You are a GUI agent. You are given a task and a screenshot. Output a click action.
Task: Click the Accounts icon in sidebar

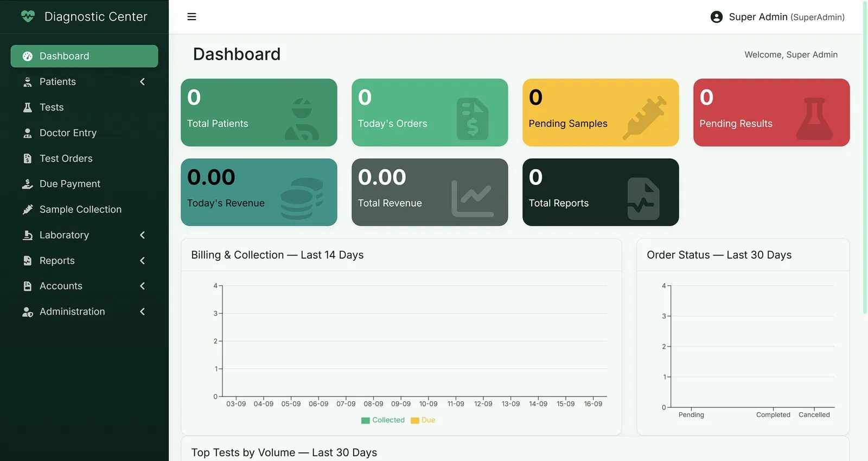(x=28, y=286)
